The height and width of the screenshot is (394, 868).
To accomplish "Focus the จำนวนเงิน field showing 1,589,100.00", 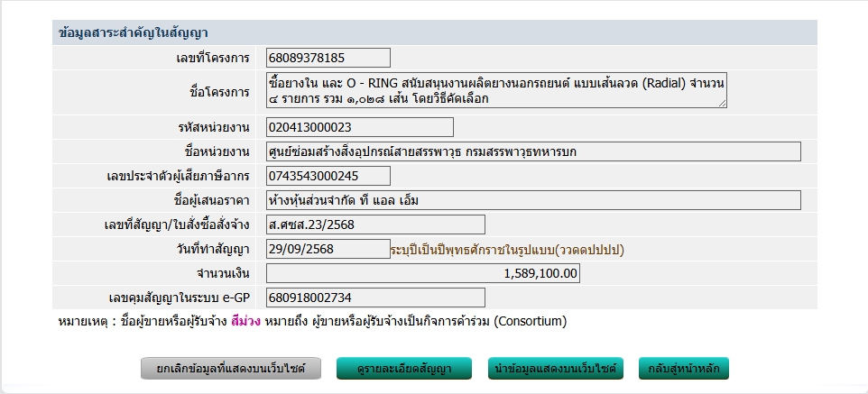I will pyautogui.click(x=423, y=273).
